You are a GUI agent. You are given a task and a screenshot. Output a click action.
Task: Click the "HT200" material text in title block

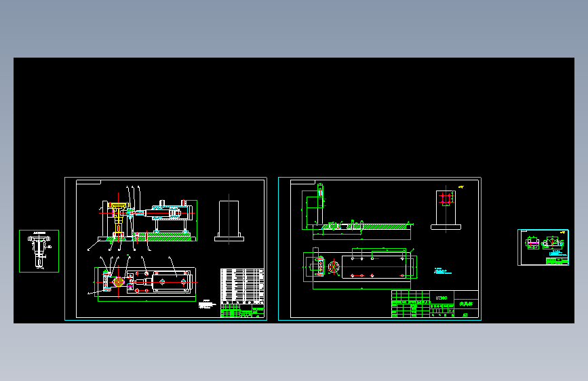tap(442, 298)
